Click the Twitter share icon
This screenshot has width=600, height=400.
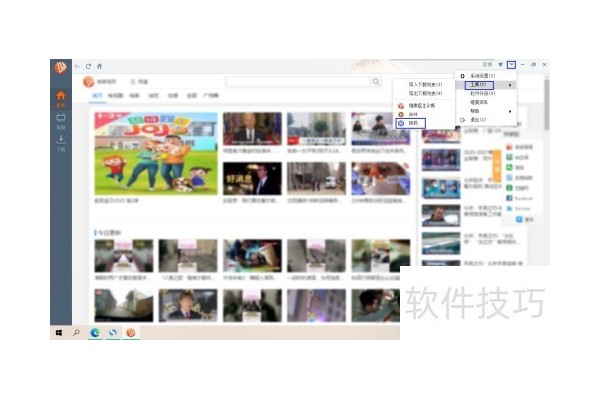(509, 208)
